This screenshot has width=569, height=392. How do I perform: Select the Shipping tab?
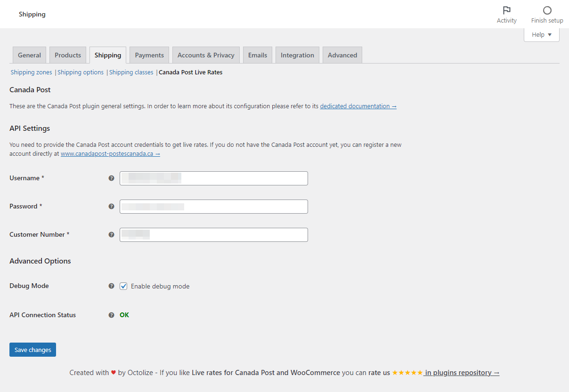tap(108, 55)
